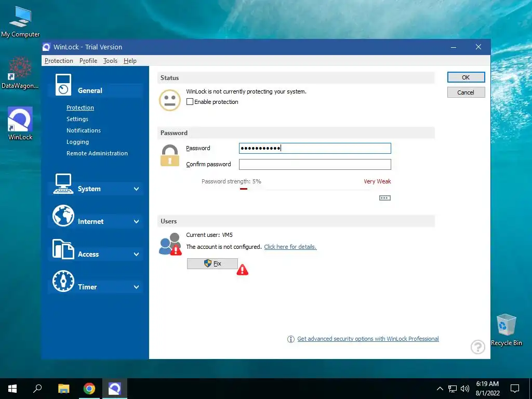Expand the Access section chevron
The height and width of the screenshot is (399, 532).
pyautogui.click(x=137, y=255)
